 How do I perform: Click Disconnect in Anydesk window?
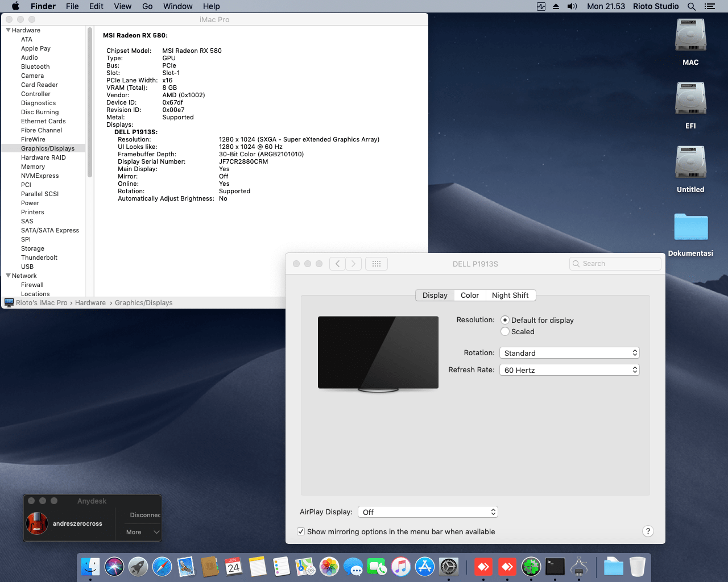[x=145, y=515]
